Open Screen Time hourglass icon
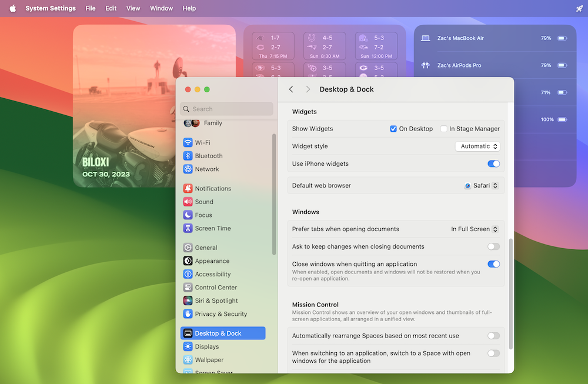 (188, 228)
